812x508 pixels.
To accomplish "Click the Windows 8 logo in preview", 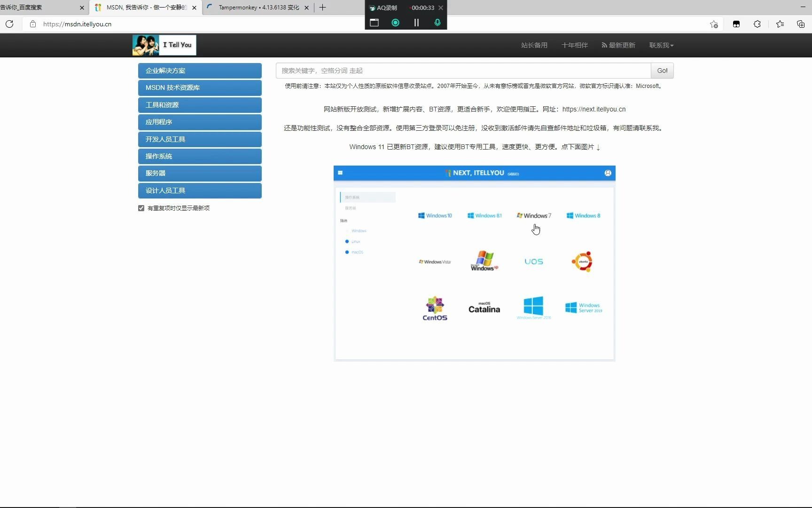I will pyautogui.click(x=583, y=215).
